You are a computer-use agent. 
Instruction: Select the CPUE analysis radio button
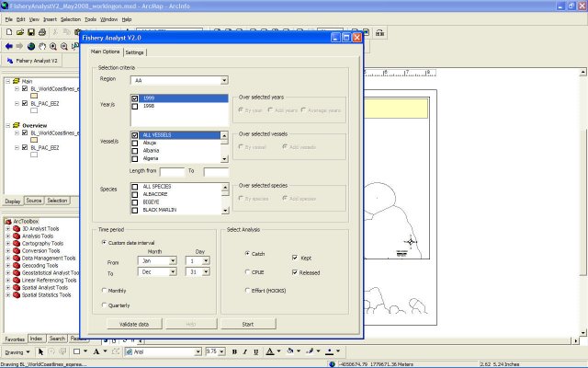coord(247,272)
